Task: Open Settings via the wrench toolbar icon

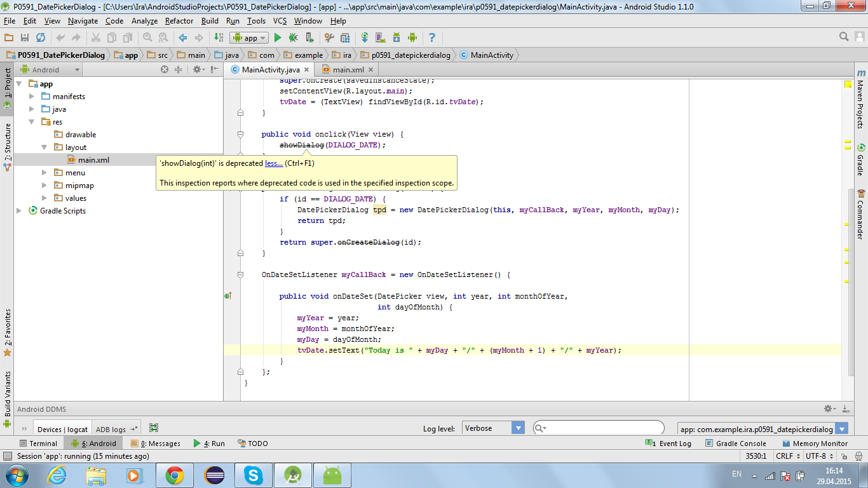Action: click(329, 38)
